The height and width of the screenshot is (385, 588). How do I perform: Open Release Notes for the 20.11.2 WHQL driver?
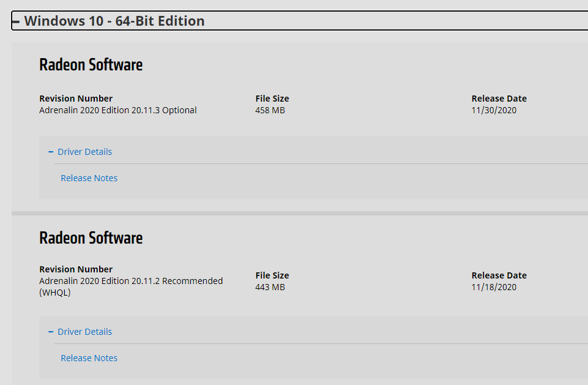pos(89,358)
